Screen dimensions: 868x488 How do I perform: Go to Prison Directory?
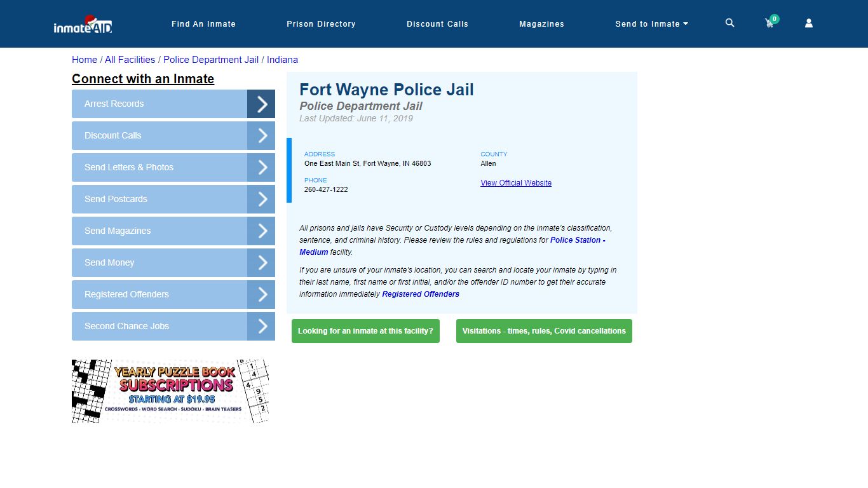(321, 24)
